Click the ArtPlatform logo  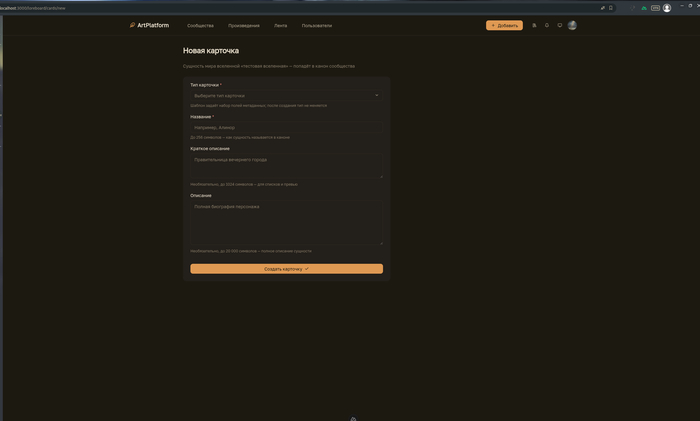[149, 25]
